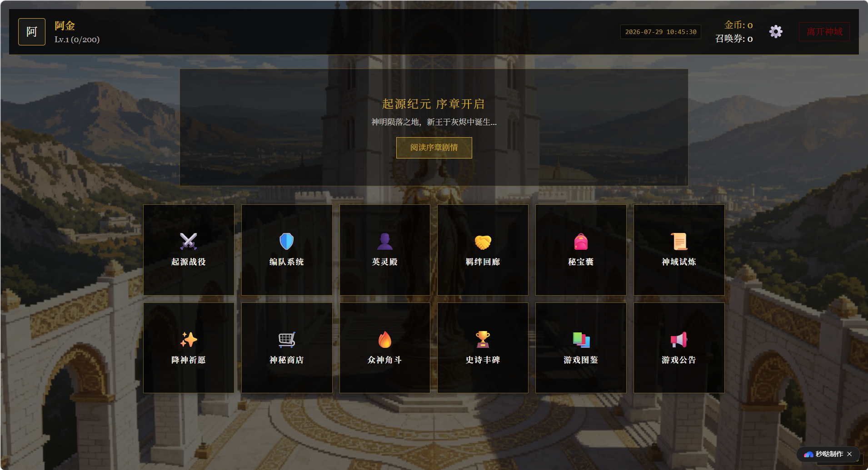
Task: Open settings with the gear icon
Action: (776, 32)
